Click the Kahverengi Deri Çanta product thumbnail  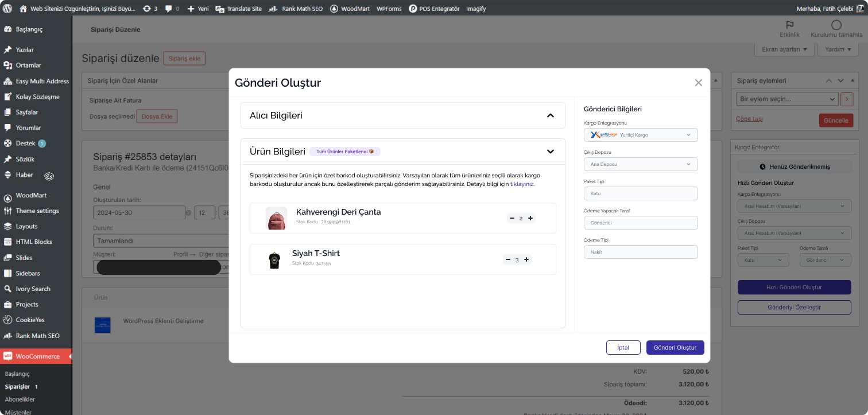[x=276, y=218]
